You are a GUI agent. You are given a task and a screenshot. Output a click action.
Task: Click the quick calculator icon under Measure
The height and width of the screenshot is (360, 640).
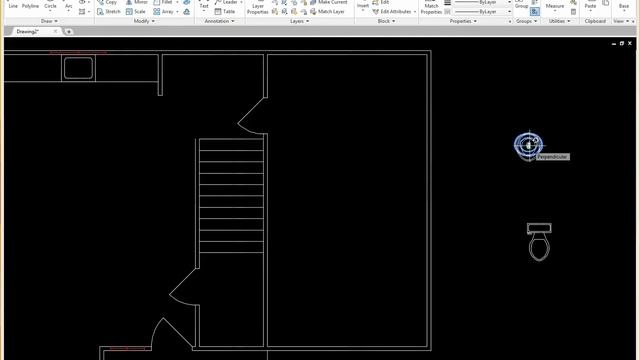pos(573,12)
